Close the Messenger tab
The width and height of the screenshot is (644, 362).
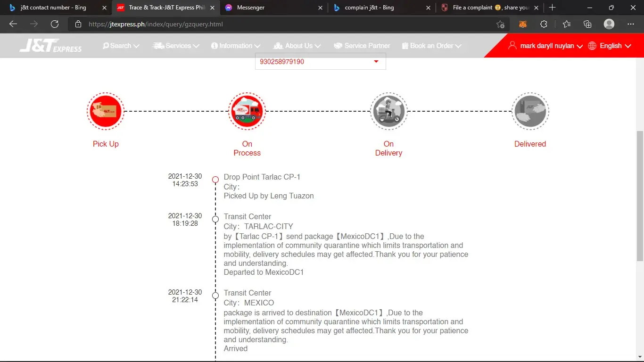point(321,8)
